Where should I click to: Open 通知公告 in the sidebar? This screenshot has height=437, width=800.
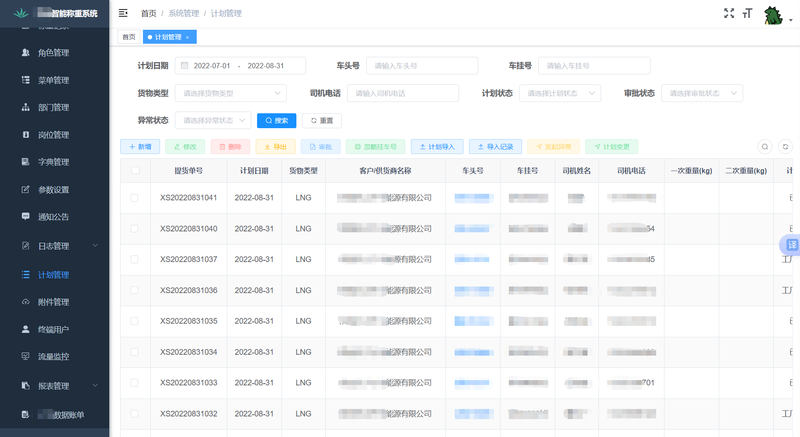[53, 216]
